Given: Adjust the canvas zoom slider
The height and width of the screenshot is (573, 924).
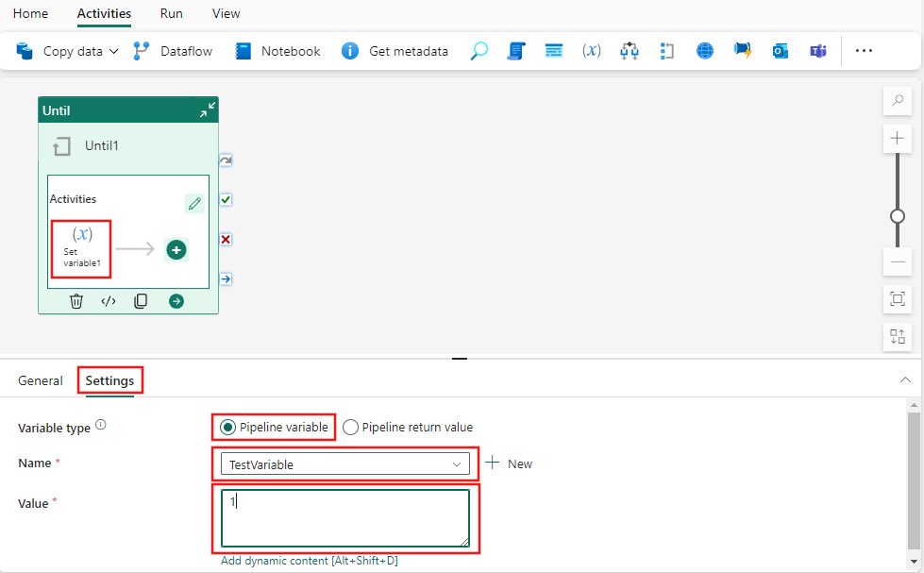Looking at the screenshot, I should [897, 216].
